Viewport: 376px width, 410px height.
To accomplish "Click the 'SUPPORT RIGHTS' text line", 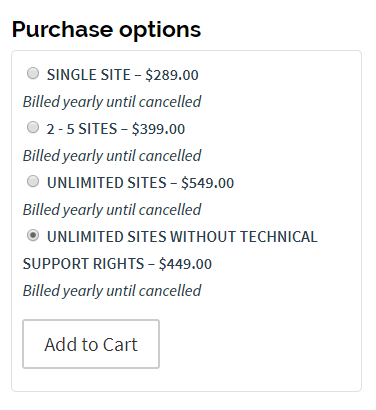I will click(83, 264).
